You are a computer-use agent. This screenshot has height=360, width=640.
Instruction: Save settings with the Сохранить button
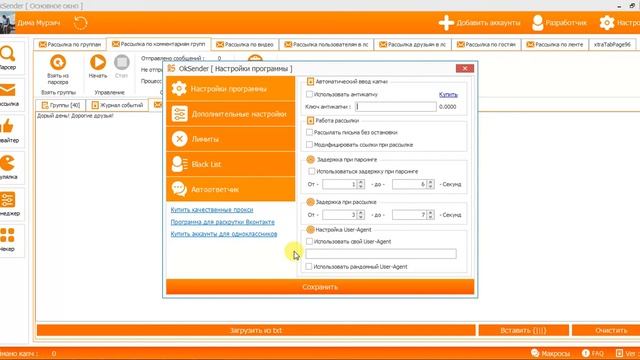(x=320, y=287)
